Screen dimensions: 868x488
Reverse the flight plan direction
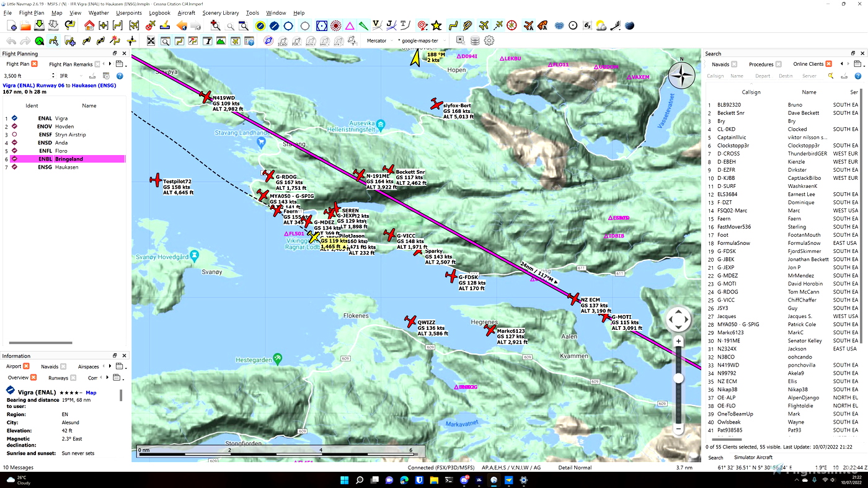[100, 42]
